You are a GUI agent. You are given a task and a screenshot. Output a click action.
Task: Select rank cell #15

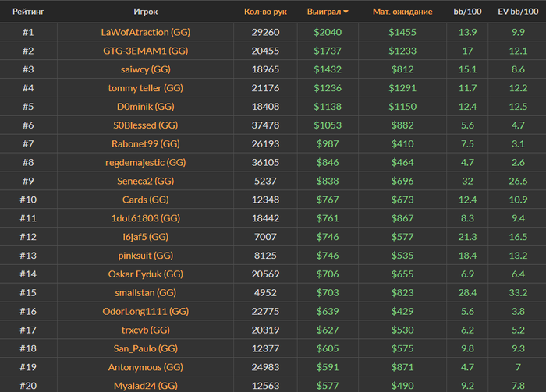pos(29,293)
